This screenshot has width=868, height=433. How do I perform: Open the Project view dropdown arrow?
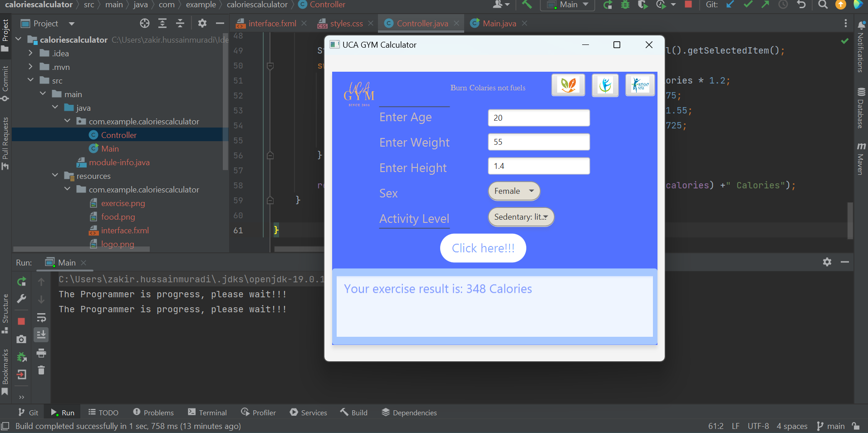point(72,24)
